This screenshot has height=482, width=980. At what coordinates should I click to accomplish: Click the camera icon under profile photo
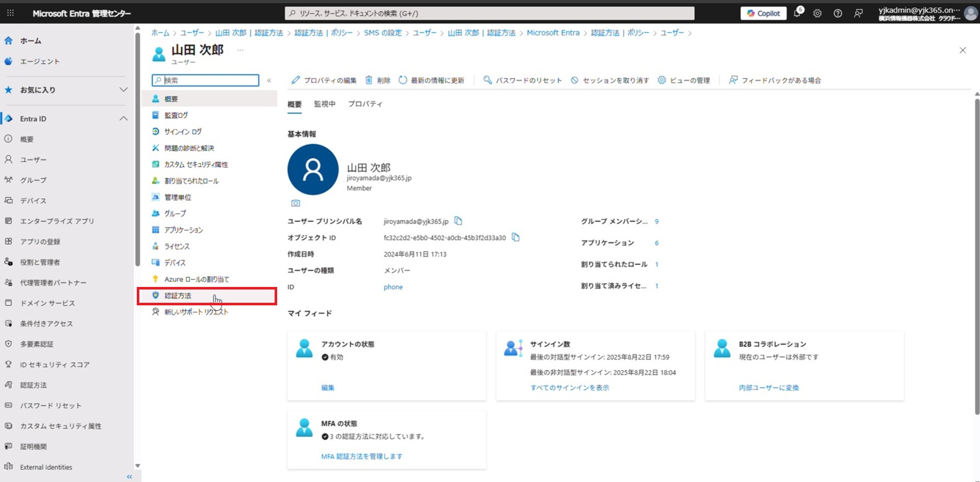click(x=296, y=203)
